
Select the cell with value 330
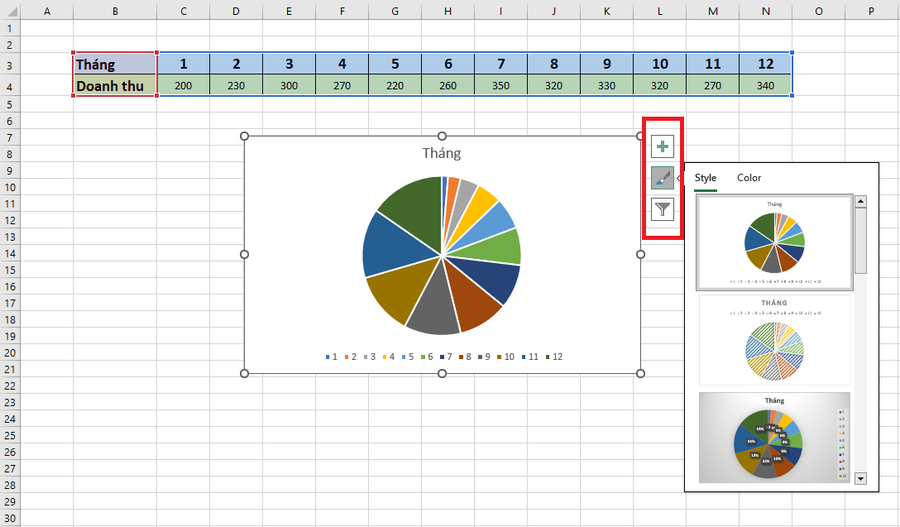click(607, 86)
